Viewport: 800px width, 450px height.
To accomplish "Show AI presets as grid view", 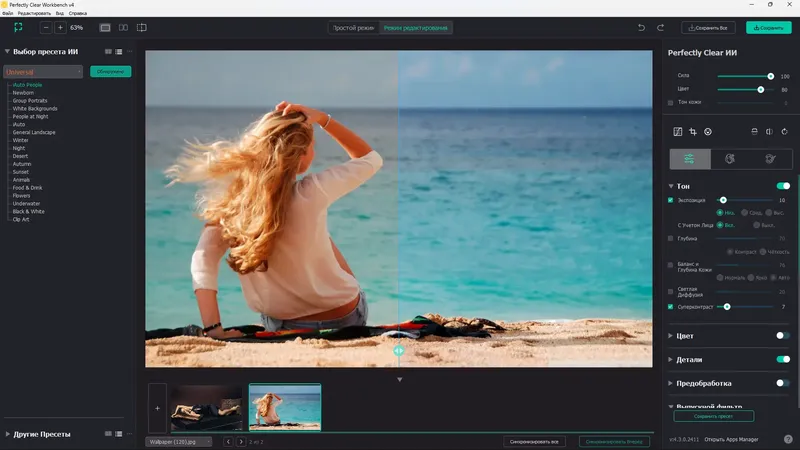I will click(x=108, y=52).
